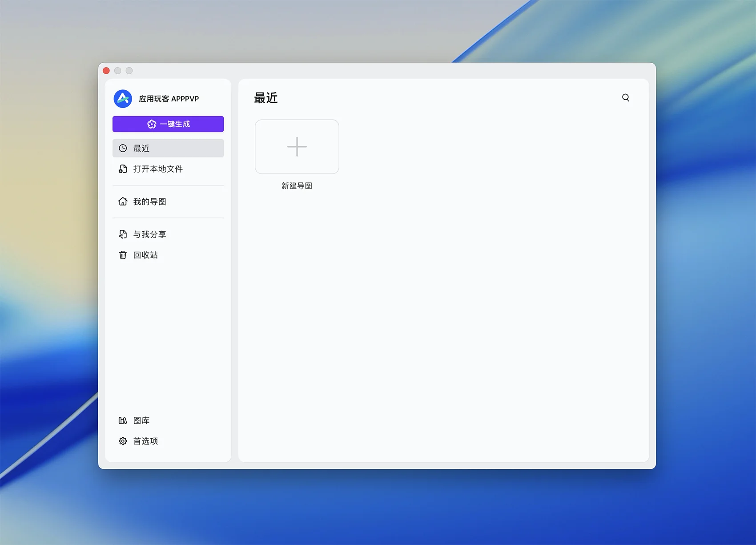Open the 图库 text entry
The height and width of the screenshot is (545, 756).
[141, 420]
